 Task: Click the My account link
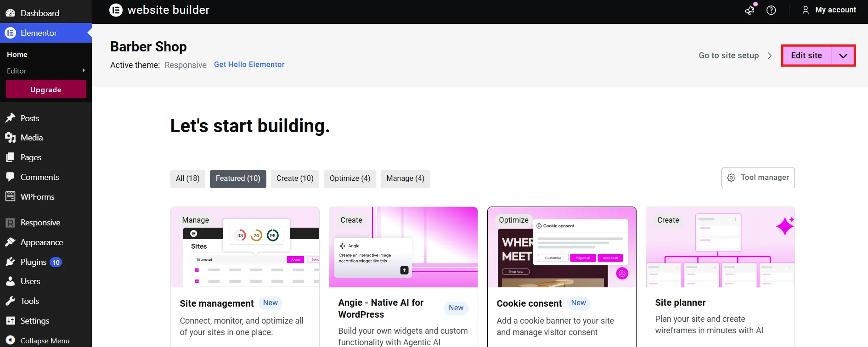point(836,10)
